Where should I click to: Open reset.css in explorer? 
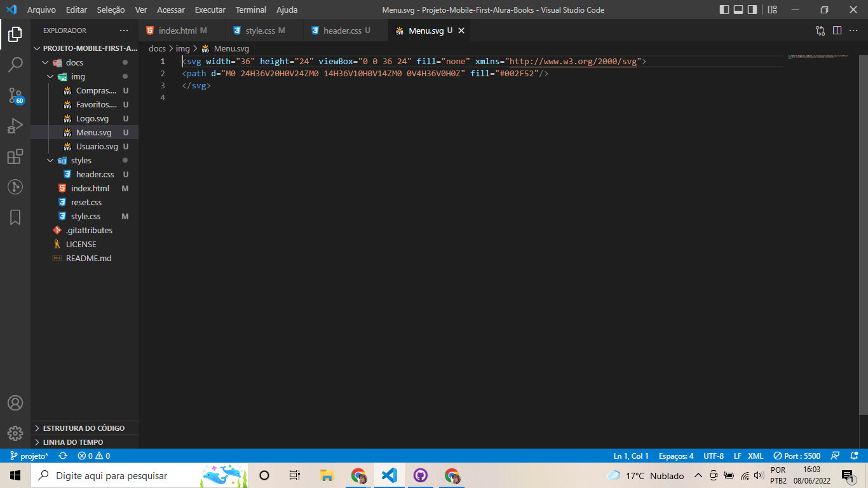click(85, 202)
